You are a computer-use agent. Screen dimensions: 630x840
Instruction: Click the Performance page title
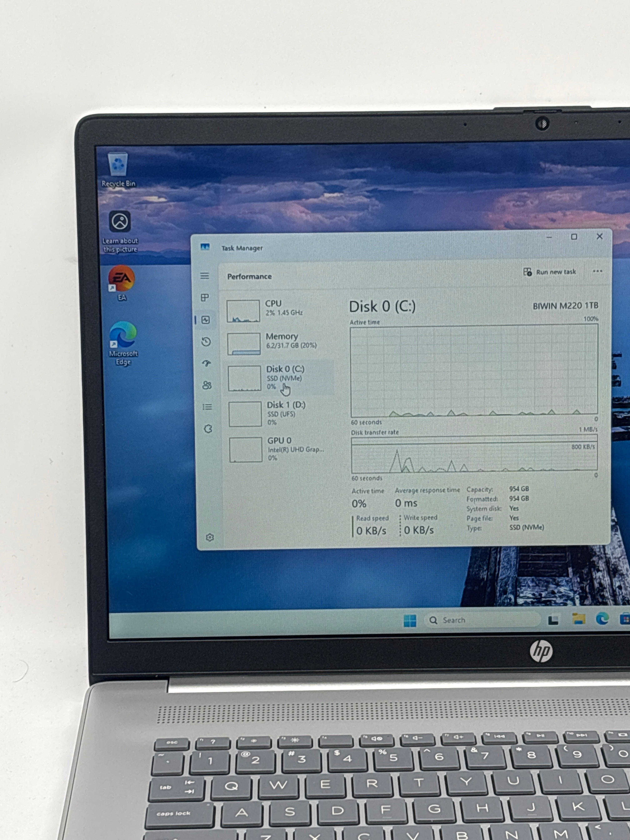250,276
